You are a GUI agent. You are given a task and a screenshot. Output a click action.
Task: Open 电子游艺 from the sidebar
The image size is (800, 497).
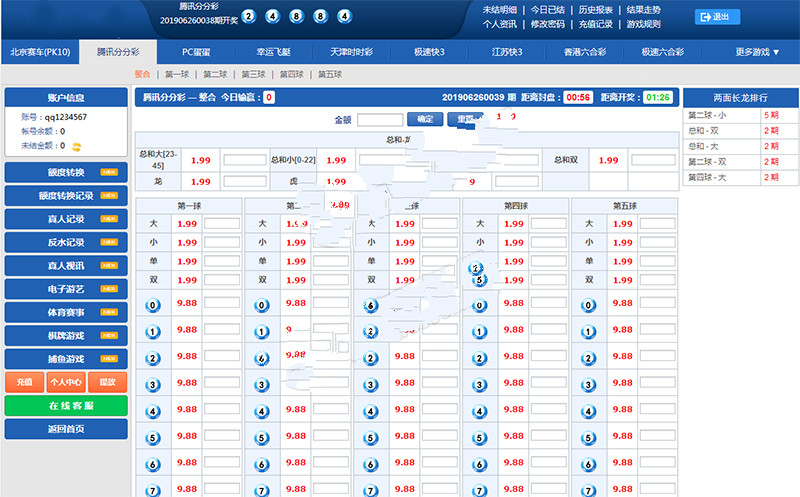coord(66,289)
